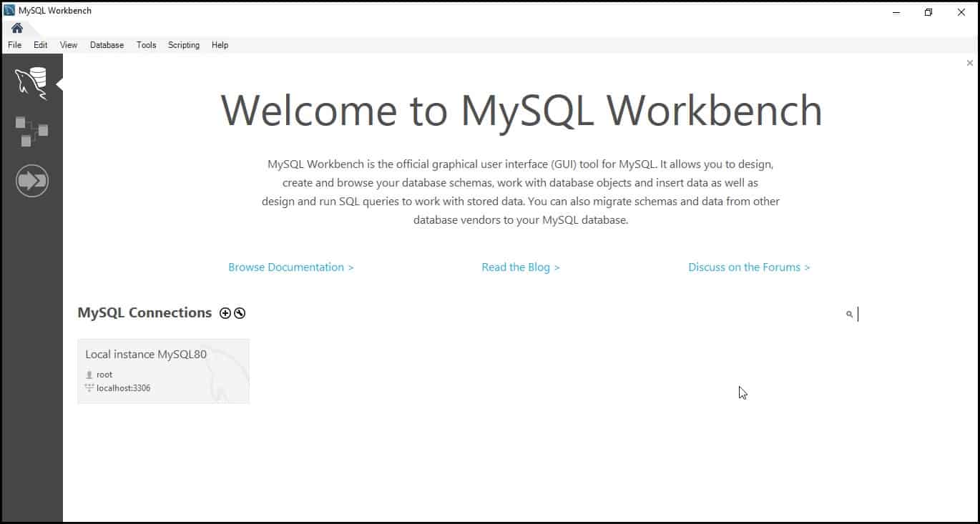Click the root user label on connection
Image resolution: width=980 pixels, height=524 pixels.
tap(104, 375)
